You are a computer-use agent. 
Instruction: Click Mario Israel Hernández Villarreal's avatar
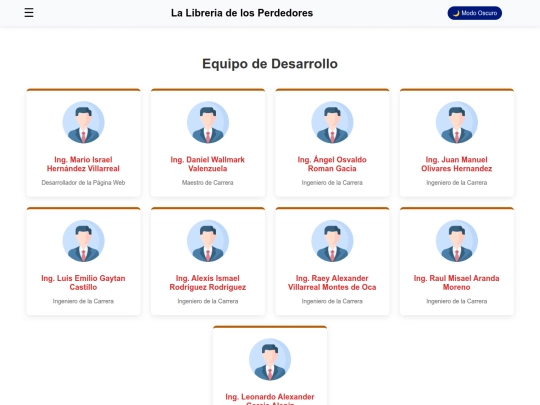[x=83, y=122]
